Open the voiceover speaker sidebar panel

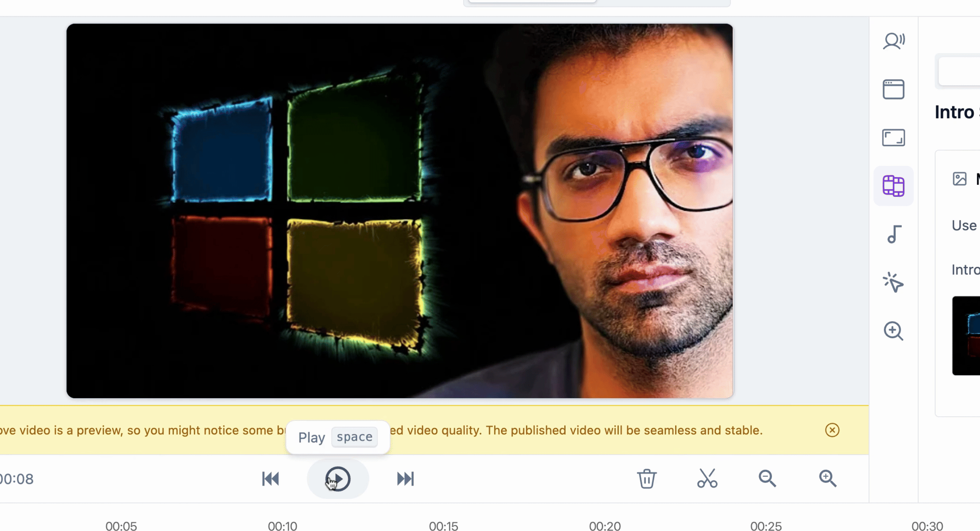tap(893, 41)
